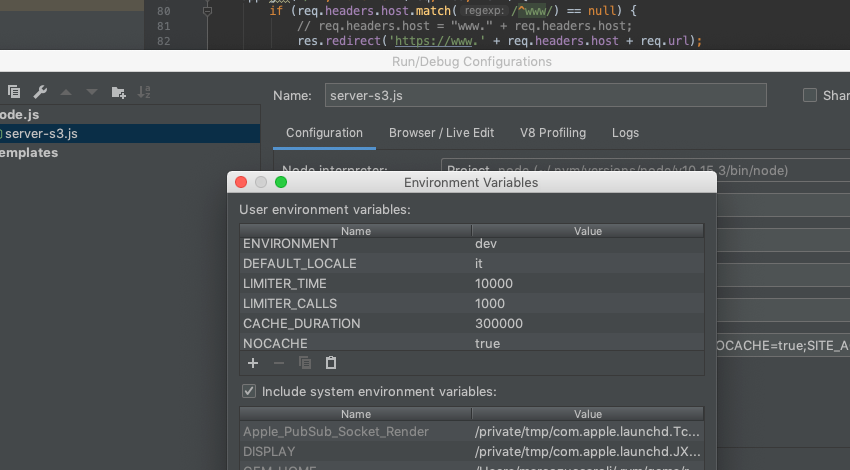Add new environment variable with plus icon

(x=253, y=363)
